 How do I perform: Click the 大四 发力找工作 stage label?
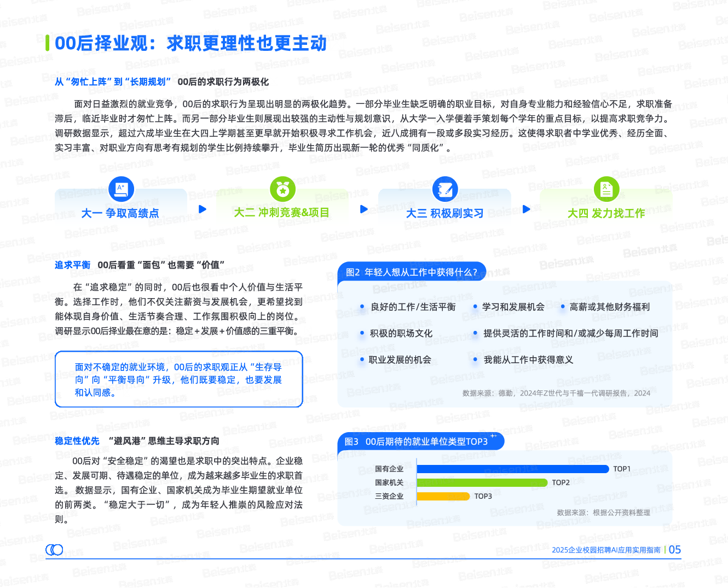(x=606, y=213)
